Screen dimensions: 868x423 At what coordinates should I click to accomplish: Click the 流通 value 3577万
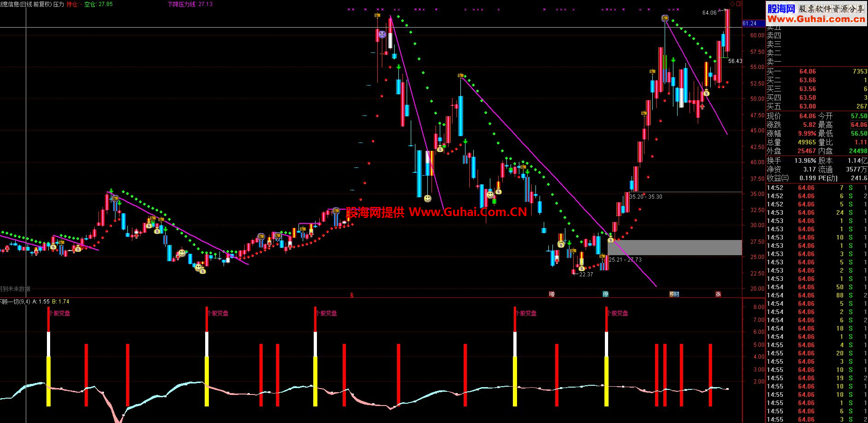click(857, 170)
